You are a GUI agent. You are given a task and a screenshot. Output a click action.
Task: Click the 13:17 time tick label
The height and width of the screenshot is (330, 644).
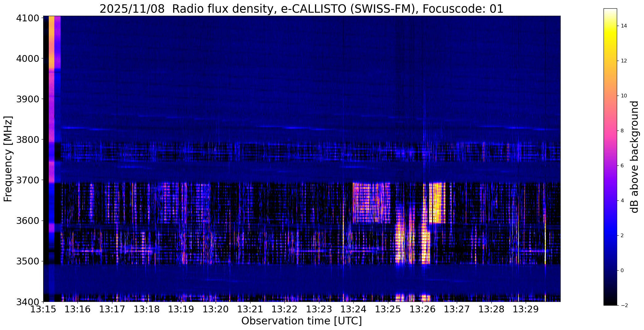pyautogui.click(x=112, y=309)
